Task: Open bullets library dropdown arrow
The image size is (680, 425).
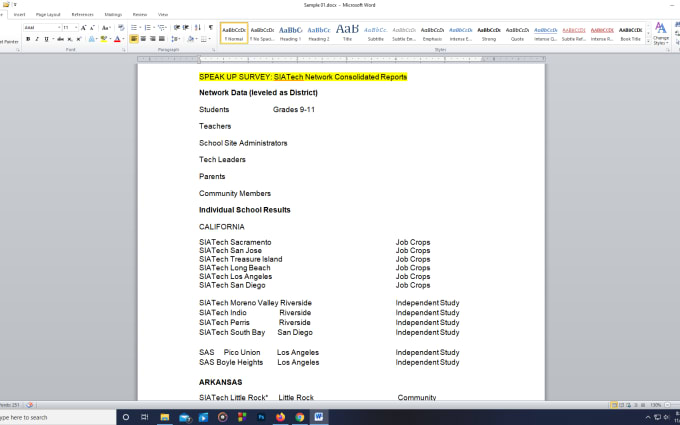Action: click(x=140, y=28)
